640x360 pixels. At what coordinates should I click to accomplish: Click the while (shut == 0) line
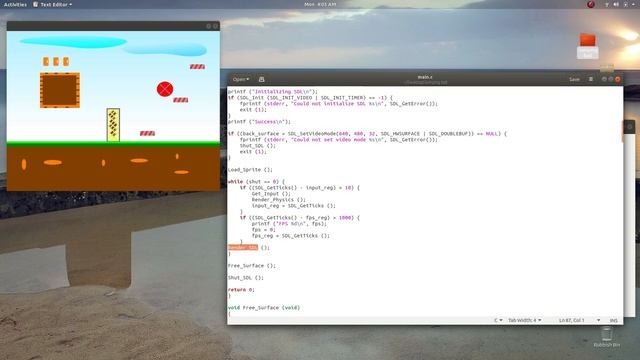click(256, 182)
